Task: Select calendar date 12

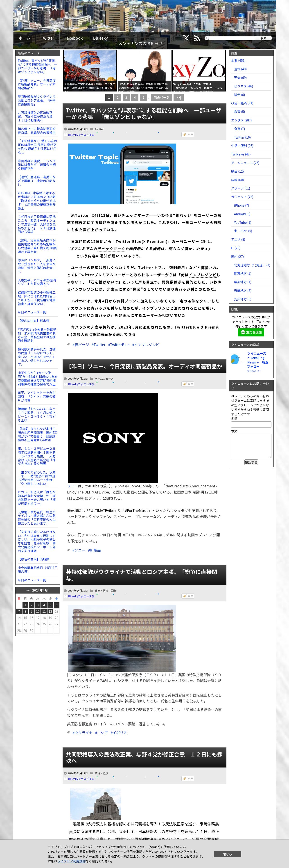Action: (x=50, y=611)
